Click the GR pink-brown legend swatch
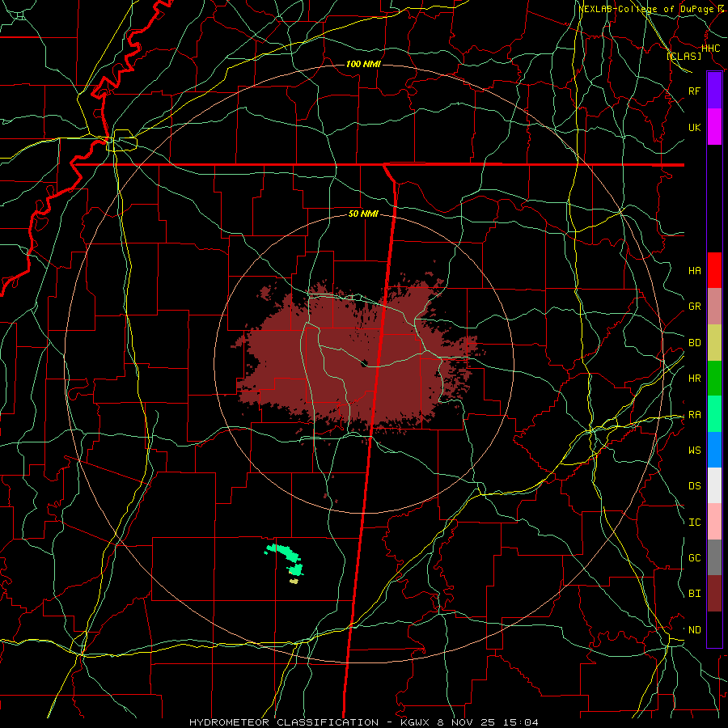This screenshot has height=728, width=728. pos(714,307)
